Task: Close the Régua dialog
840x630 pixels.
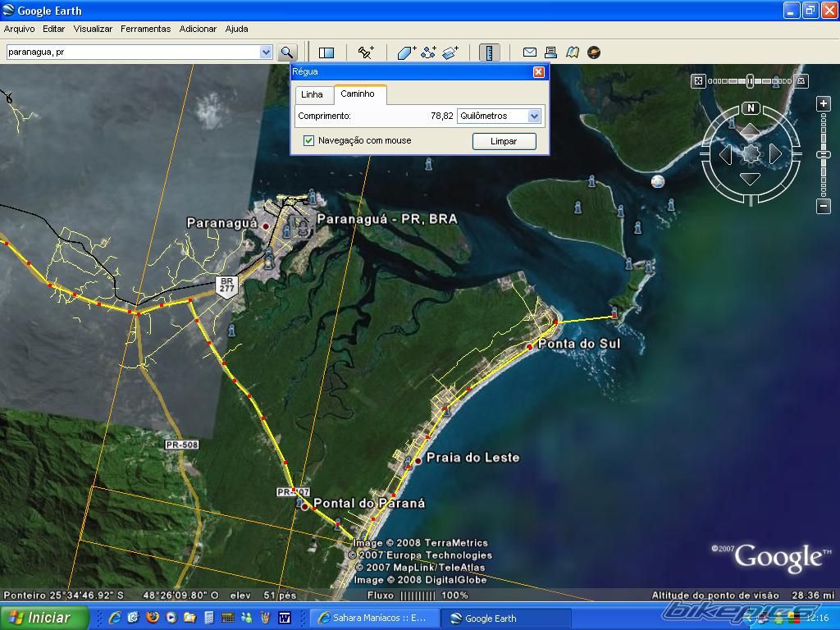Action: coord(539,72)
